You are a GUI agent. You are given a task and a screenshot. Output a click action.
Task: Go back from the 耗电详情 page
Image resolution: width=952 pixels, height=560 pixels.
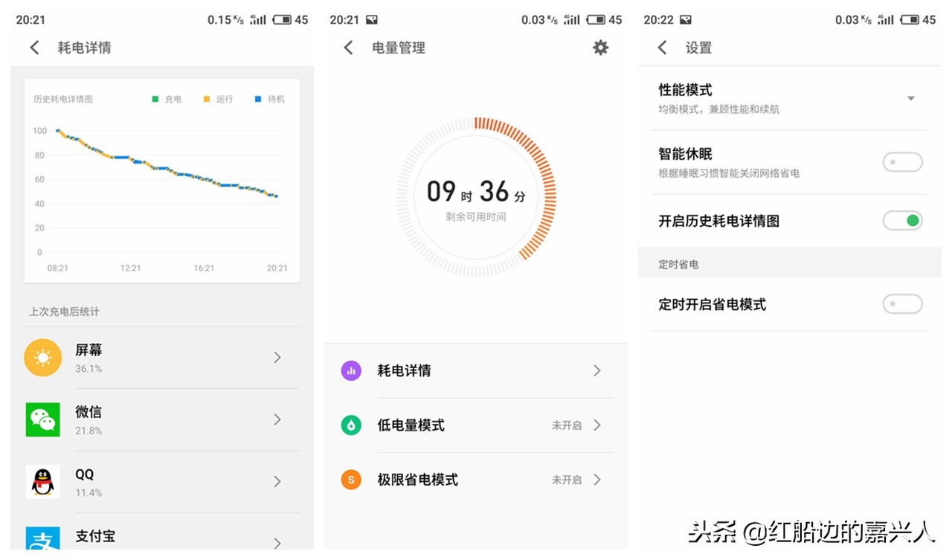[34, 48]
